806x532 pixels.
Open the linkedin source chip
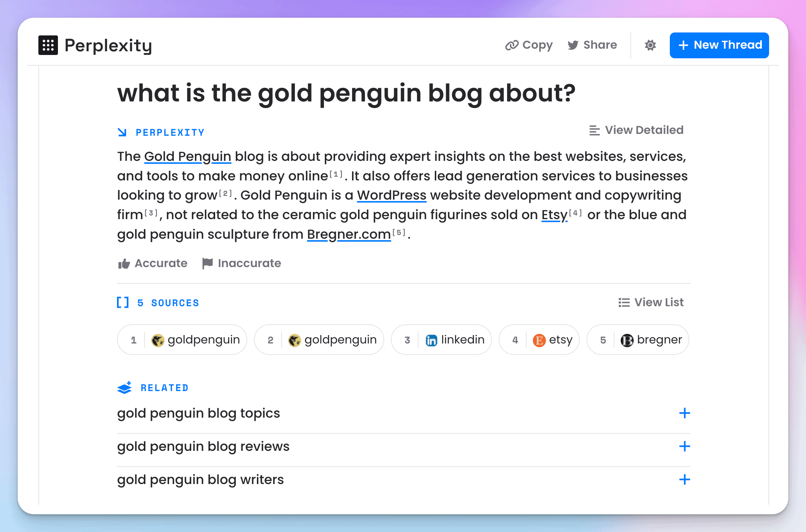point(441,340)
